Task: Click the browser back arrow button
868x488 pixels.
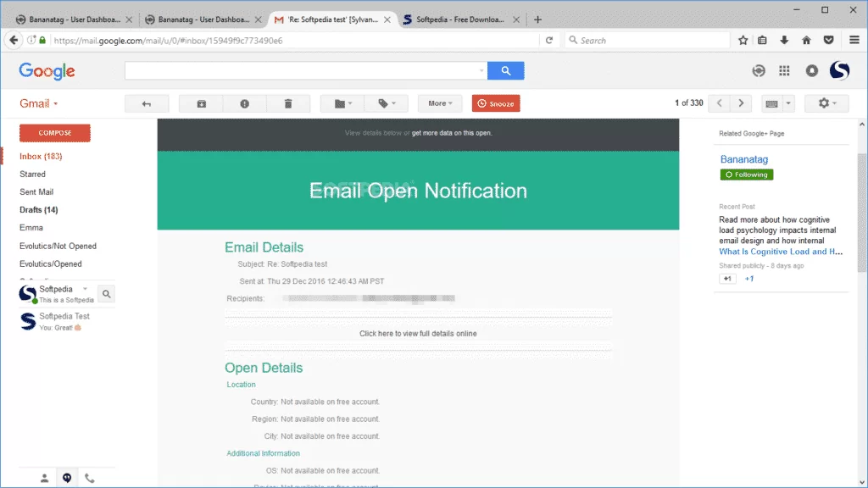Action: pyautogui.click(x=14, y=41)
